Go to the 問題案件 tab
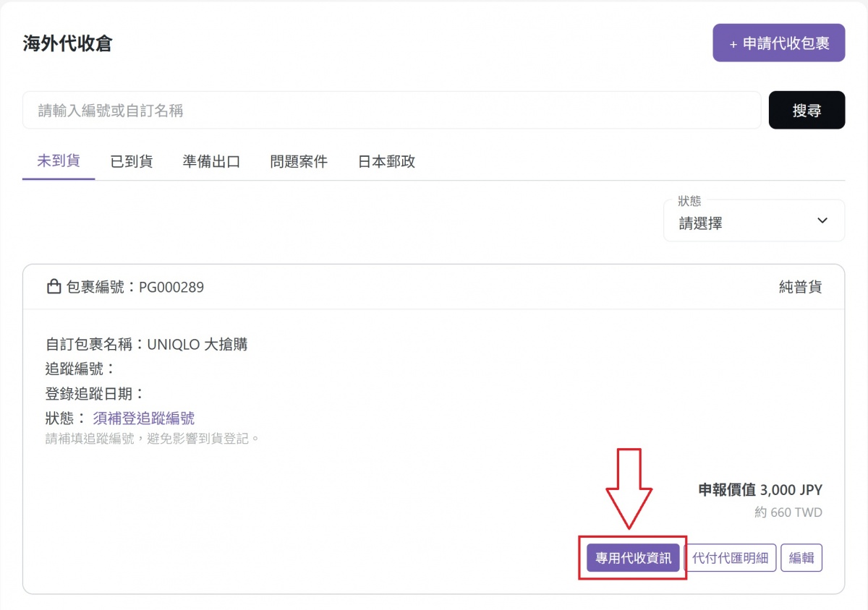Image resolution: width=868 pixels, height=610 pixels. pos(299,161)
